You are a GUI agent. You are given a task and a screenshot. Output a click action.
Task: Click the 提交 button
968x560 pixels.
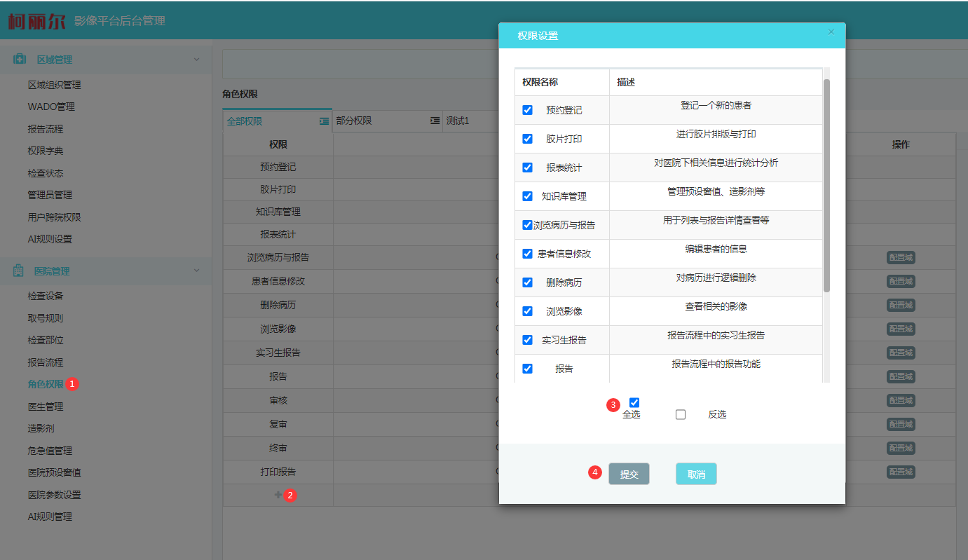(x=629, y=474)
